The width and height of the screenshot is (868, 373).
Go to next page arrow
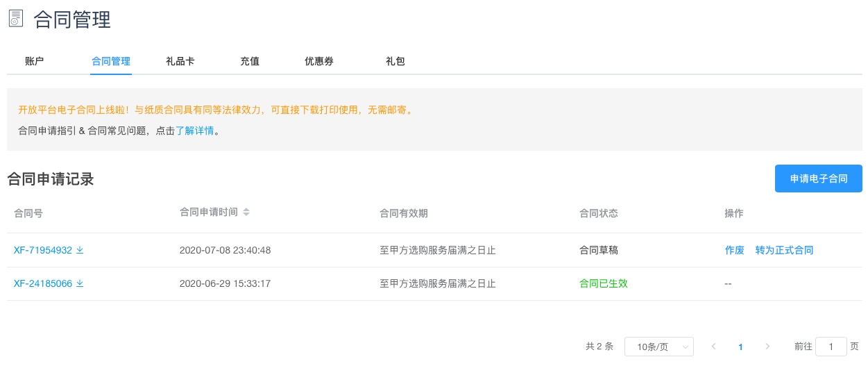click(767, 347)
